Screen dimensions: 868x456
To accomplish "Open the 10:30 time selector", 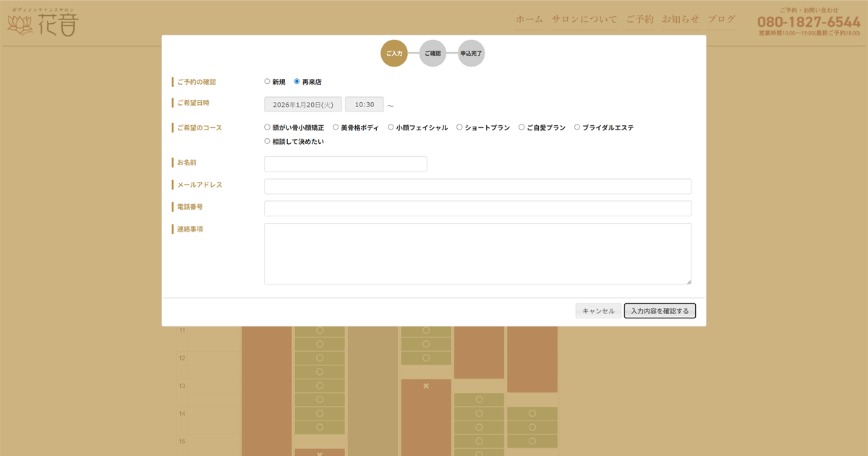I will click(x=365, y=105).
